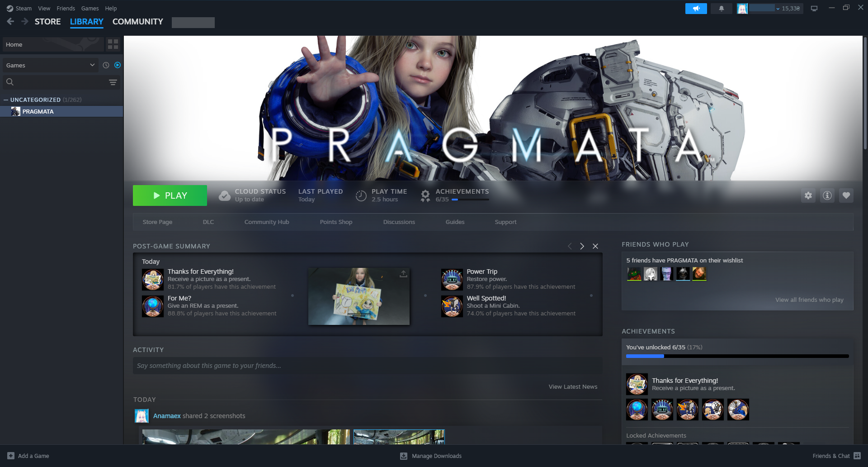868x467 pixels.
Task: Click View Latest News
Action: (573, 386)
